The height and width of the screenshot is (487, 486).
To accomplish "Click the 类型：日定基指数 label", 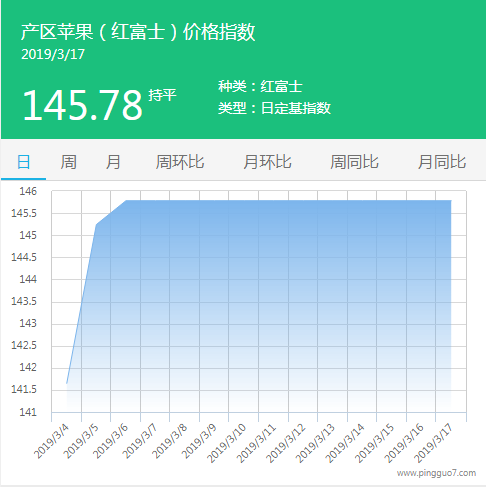I will pos(275,108).
